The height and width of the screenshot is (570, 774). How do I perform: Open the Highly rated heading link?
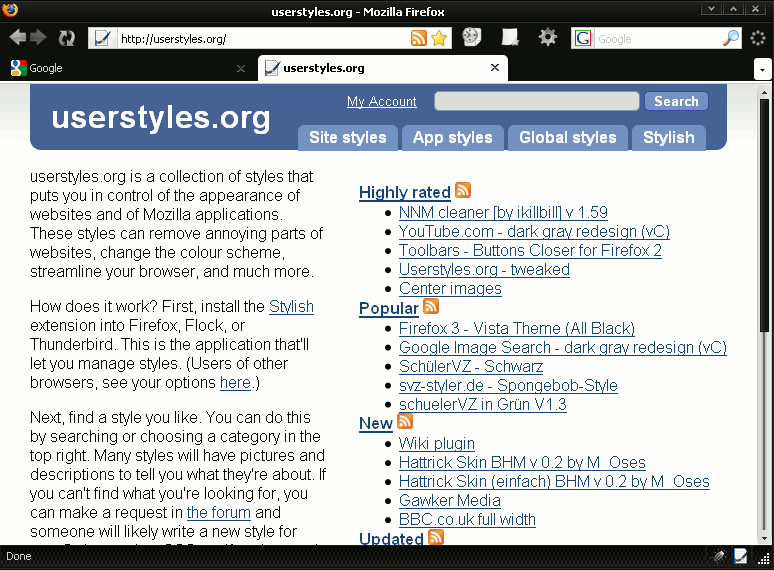[405, 192]
